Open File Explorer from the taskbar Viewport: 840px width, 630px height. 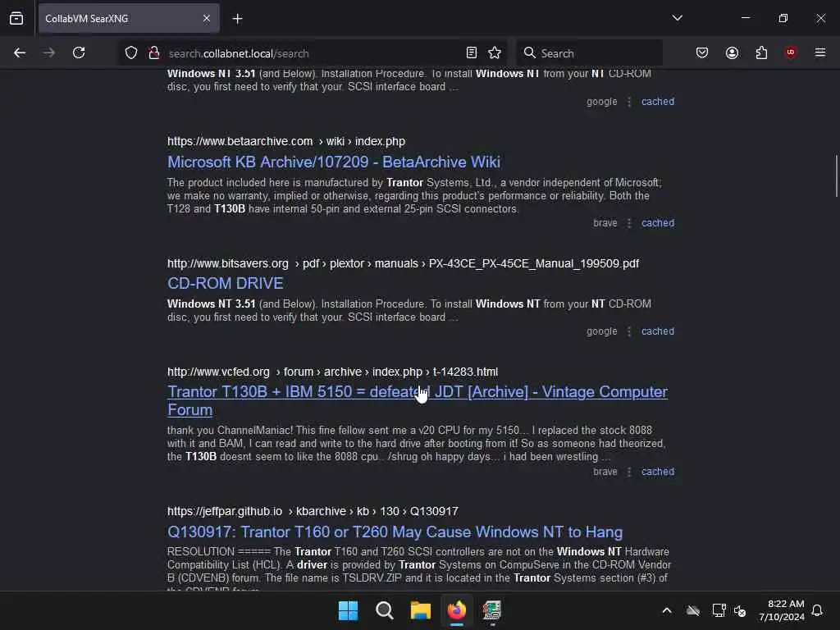(x=421, y=610)
